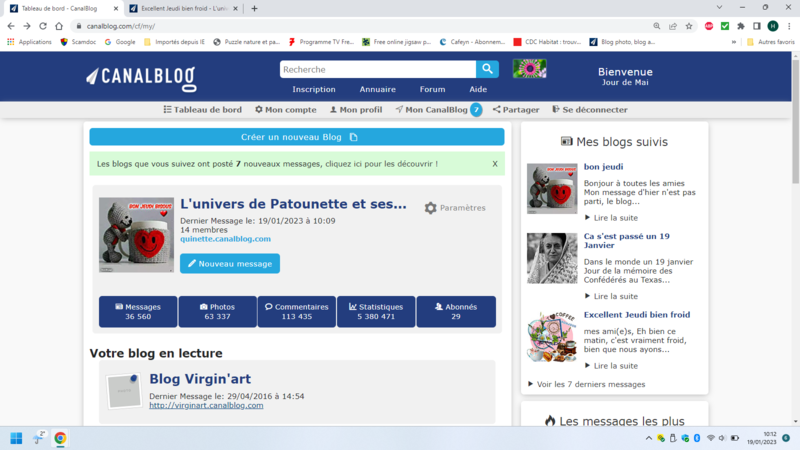Go to Tableau de bord
The width and height of the screenshot is (800, 450).
(x=203, y=110)
